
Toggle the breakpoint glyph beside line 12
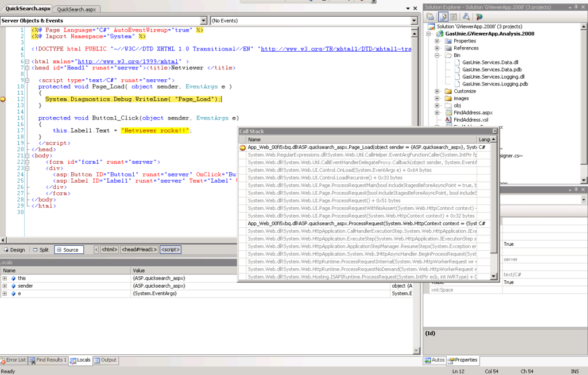3,99
